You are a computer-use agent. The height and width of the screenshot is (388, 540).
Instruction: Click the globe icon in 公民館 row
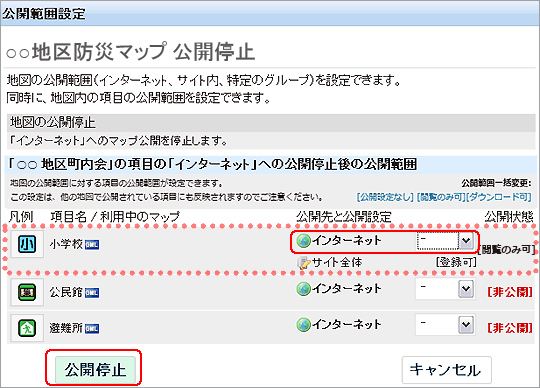tap(304, 289)
